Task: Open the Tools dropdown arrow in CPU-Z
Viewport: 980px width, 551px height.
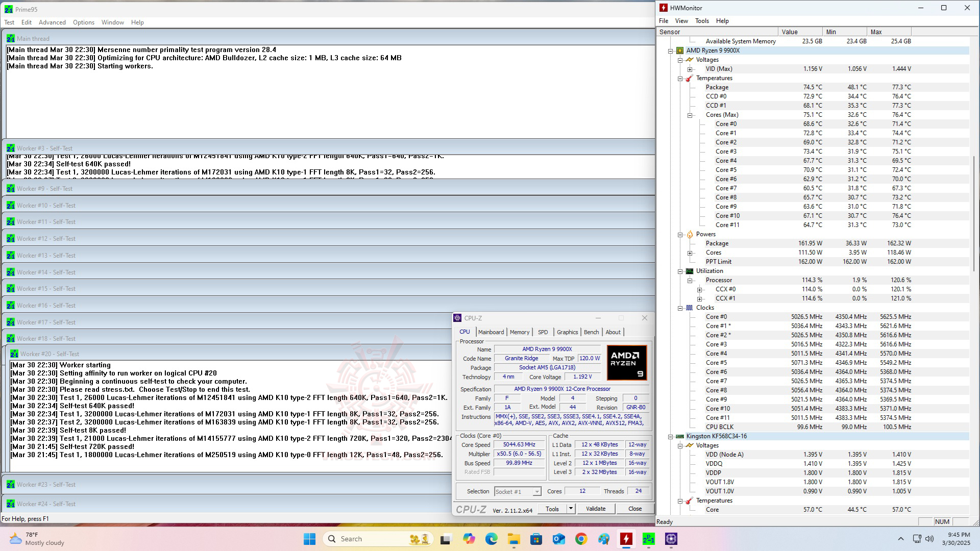Action: pos(571,509)
